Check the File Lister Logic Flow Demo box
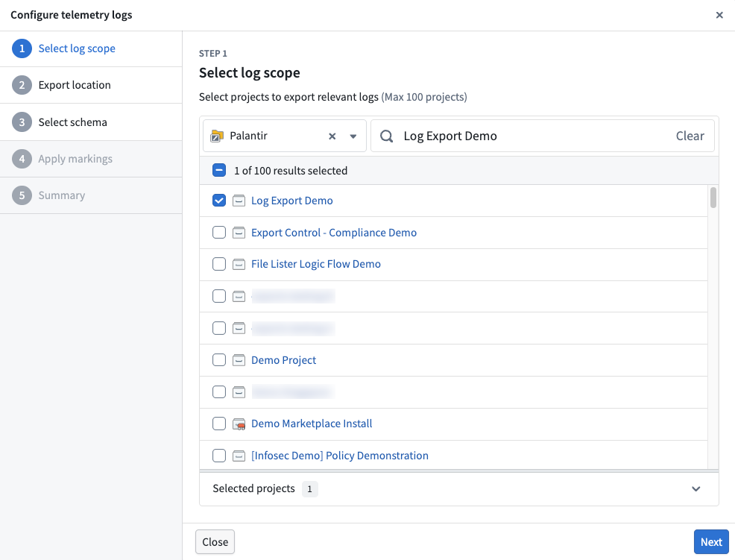This screenshot has height=560, width=735. tap(219, 264)
